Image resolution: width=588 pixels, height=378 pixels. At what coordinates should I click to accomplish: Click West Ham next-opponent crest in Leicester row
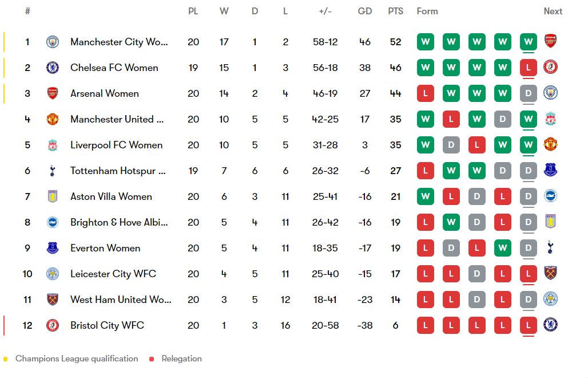click(x=550, y=273)
